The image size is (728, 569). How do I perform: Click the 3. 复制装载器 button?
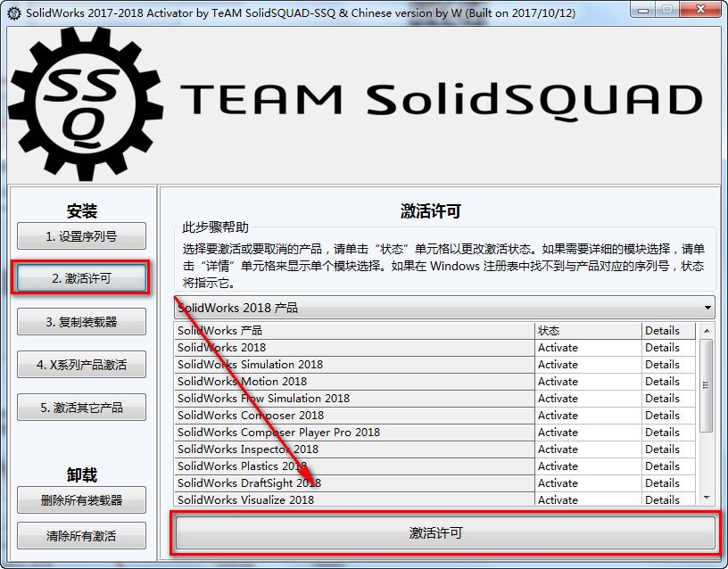coord(81,321)
